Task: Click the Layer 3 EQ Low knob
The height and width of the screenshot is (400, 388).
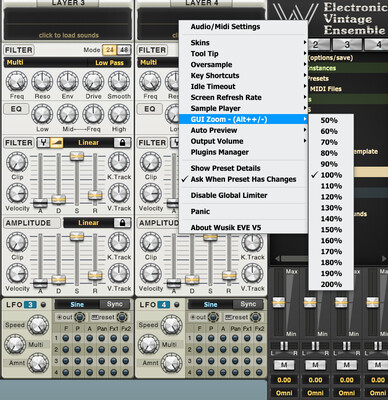Action: point(42,115)
